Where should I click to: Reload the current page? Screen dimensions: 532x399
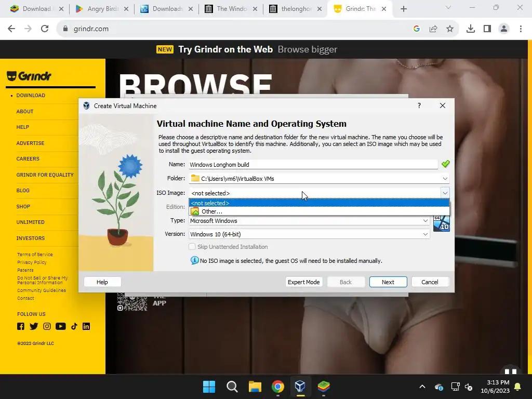45,29
